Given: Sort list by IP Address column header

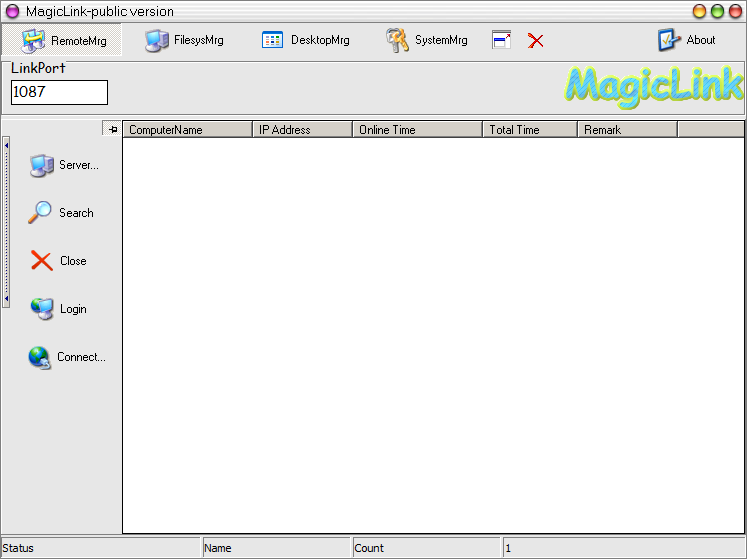Looking at the screenshot, I should tap(302, 129).
